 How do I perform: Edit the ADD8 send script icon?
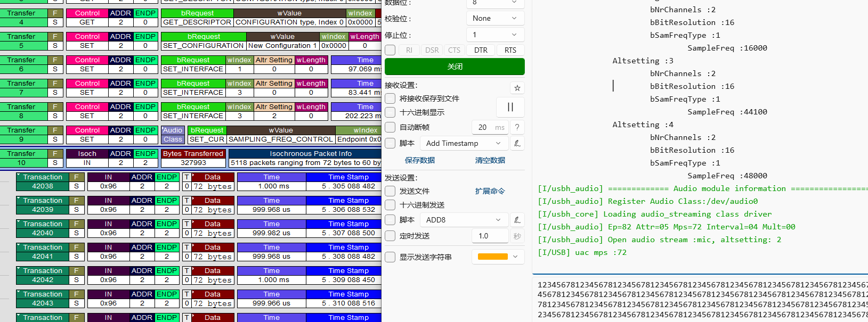517,220
